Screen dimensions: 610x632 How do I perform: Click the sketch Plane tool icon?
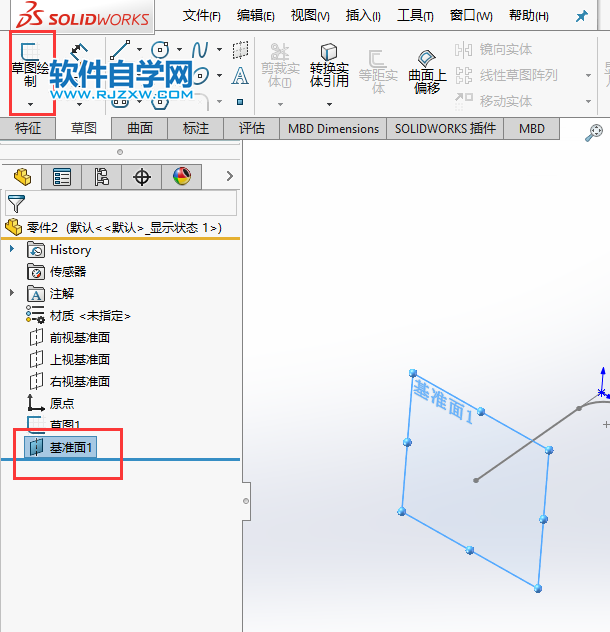(240, 50)
